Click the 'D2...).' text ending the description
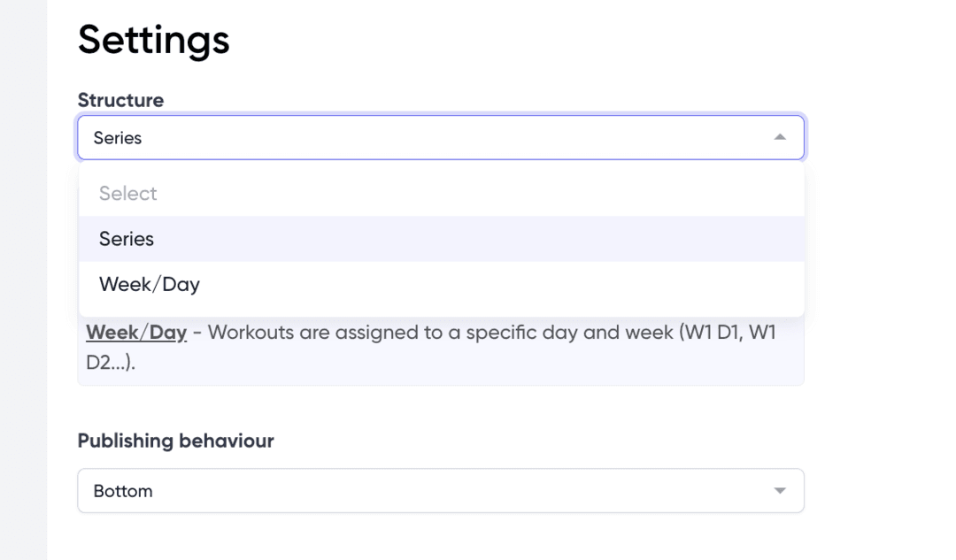The height and width of the screenshot is (560, 956). pyautogui.click(x=111, y=363)
